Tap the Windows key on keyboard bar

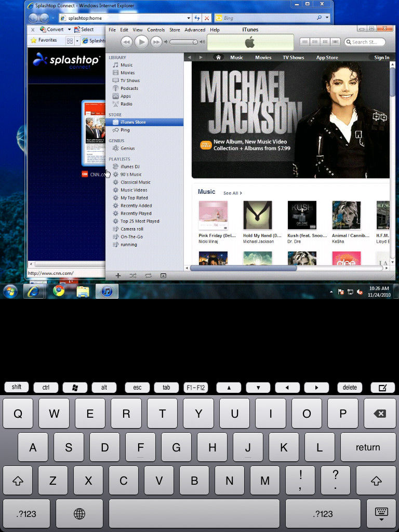point(75,388)
